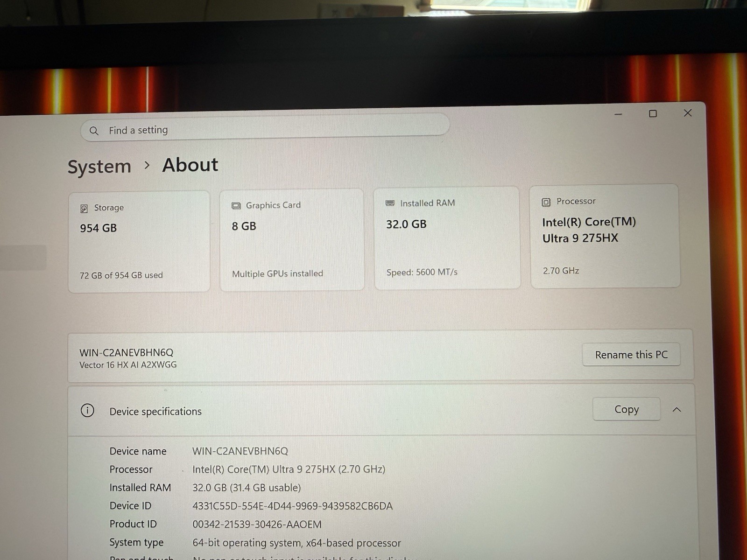747x560 pixels.
Task: Click the System type label
Action: (x=136, y=543)
